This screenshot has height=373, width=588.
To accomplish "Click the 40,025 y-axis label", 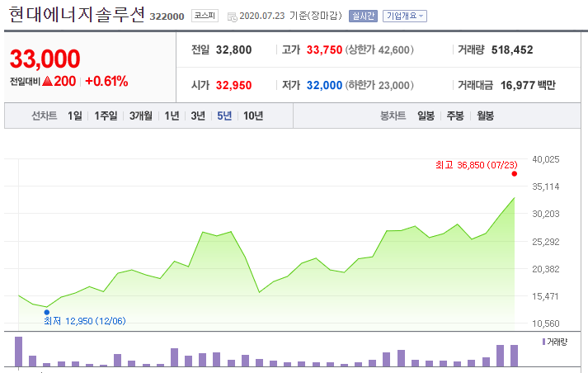I will pyautogui.click(x=546, y=159).
